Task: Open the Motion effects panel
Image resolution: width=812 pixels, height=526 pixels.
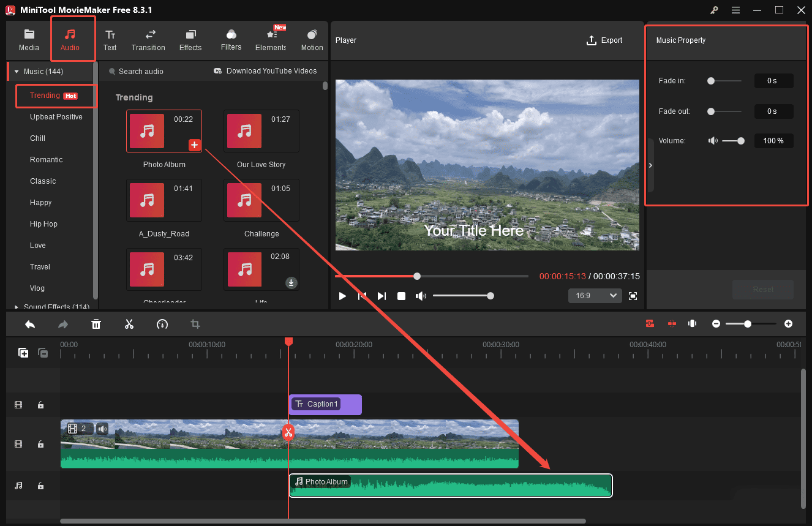Action: [312, 40]
